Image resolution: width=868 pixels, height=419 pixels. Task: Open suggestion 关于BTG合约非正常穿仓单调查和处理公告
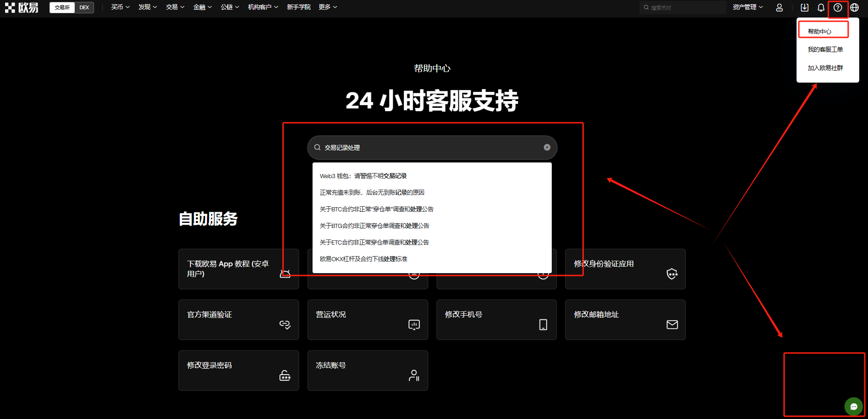(374, 226)
